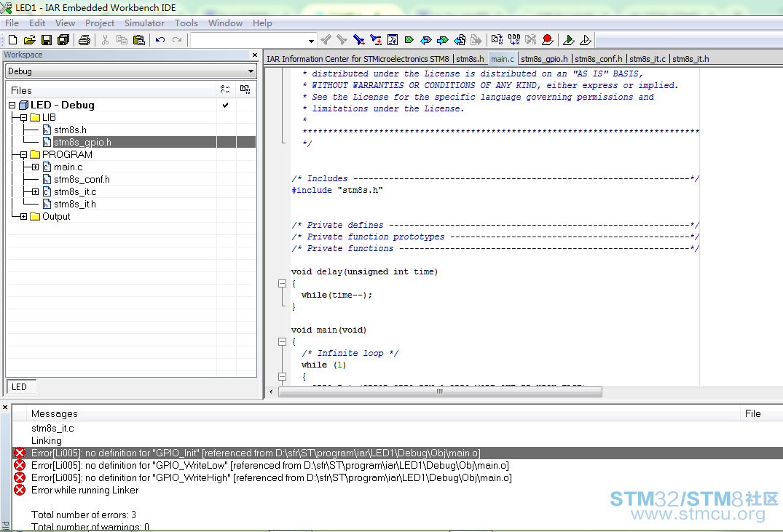The height and width of the screenshot is (532, 783).
Task: Switch to IAR Information Center tab
Action: (358, 59)
